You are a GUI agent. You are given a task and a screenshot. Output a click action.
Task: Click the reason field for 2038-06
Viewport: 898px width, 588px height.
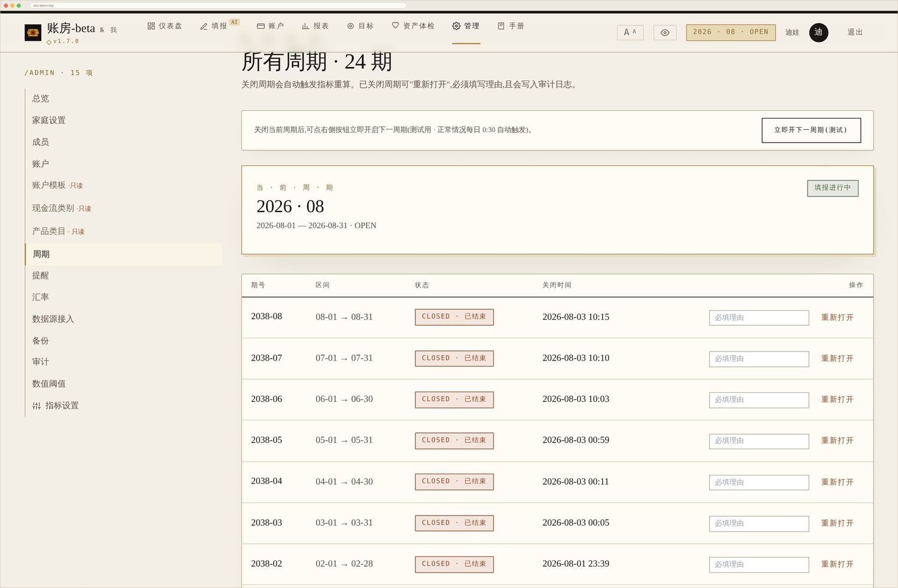point(759,399)
